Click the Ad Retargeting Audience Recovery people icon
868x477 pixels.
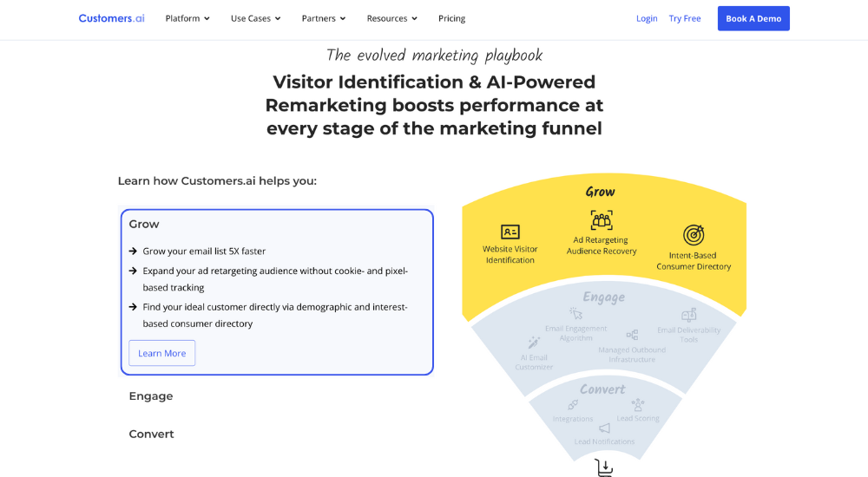(x=602, y=220)
